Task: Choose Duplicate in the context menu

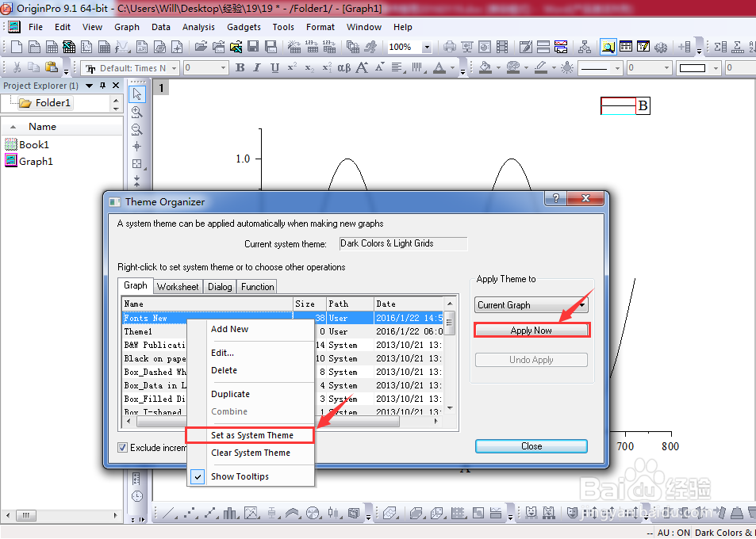Action: click(x=250, y=394)
